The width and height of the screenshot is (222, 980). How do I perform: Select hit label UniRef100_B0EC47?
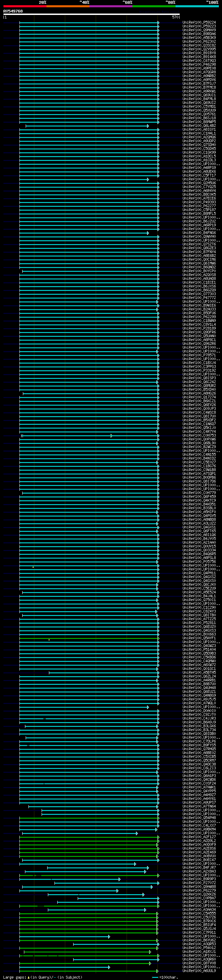tap(199, 860)
